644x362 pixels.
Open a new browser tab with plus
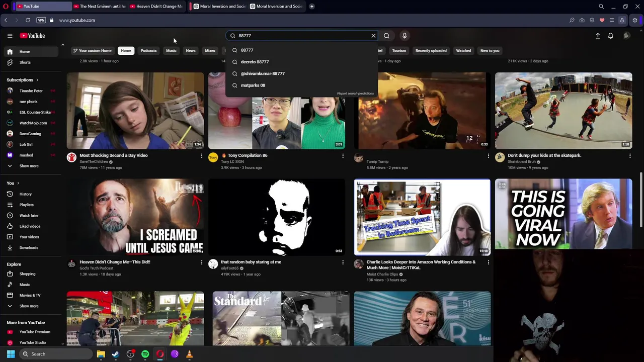pos(312,7)
